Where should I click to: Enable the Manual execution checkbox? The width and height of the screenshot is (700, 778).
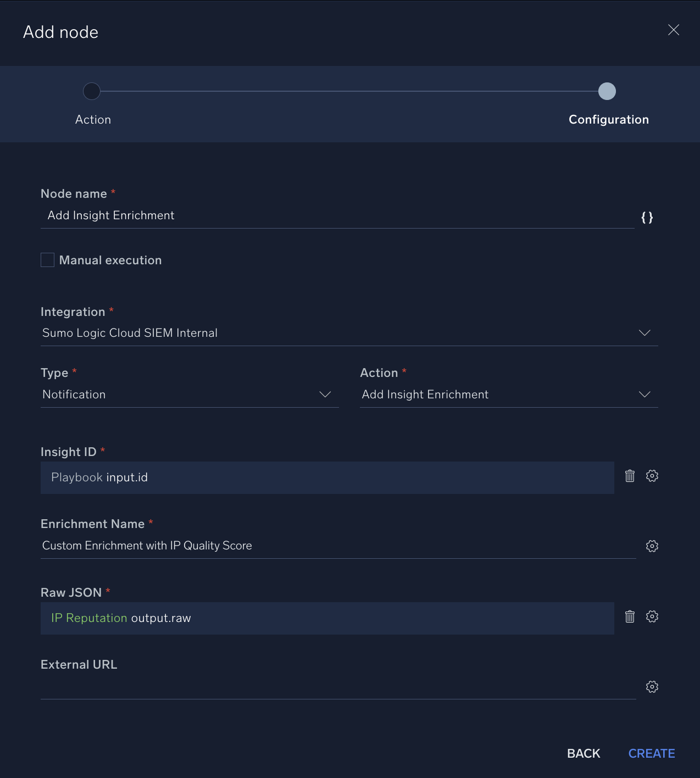click(47, 259)
